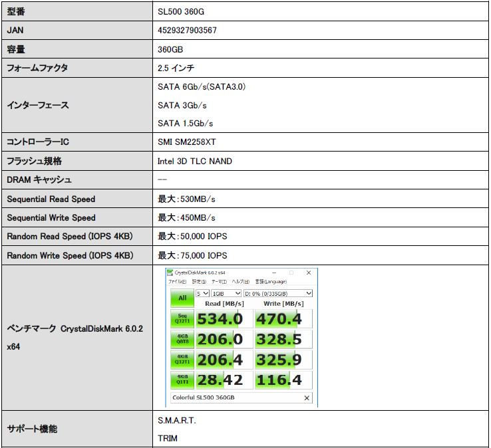Click the CrystalDiskMark app icon in title bar
This screenshot has height=448, width=491.
(170, 273)
